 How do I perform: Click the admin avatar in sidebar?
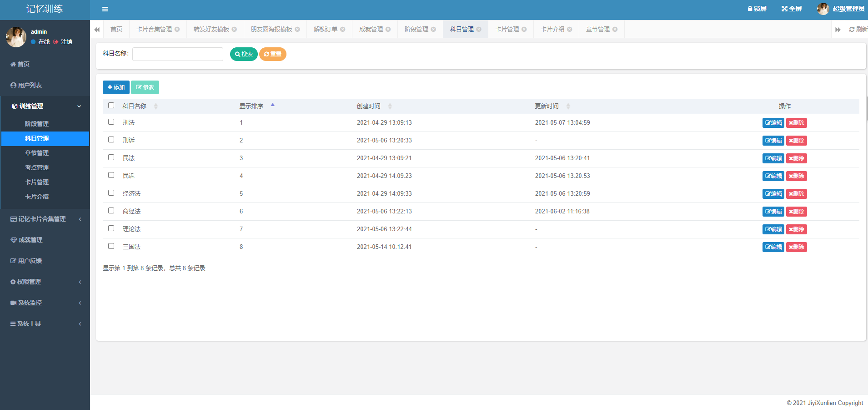(x=16, y=37)
